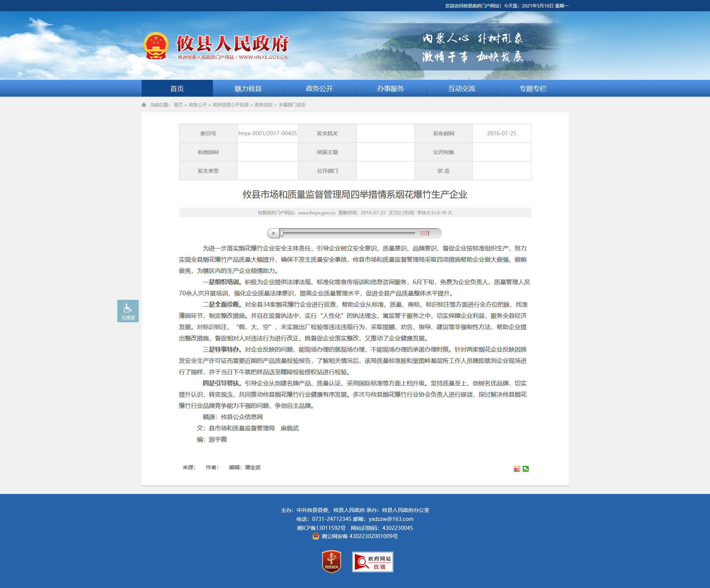Screen dimensions: 710x588
Task: Adjust the red audio volume bars
Action: 425,233
